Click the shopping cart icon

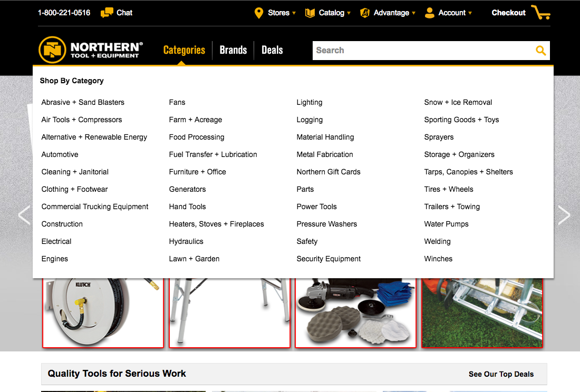540,13
